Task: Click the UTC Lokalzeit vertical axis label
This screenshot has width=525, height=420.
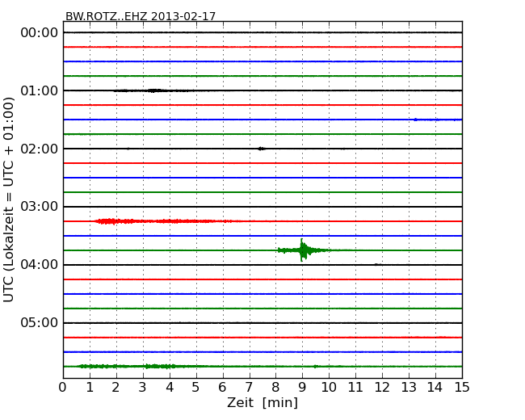Action: point(9,199)
